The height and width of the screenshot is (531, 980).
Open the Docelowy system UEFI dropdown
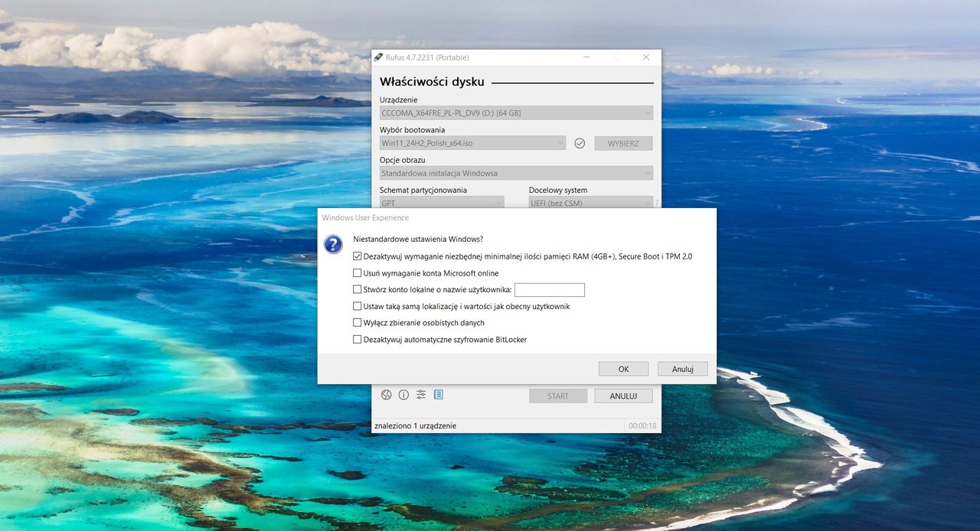pyautogui.click(x=591, y=203)
